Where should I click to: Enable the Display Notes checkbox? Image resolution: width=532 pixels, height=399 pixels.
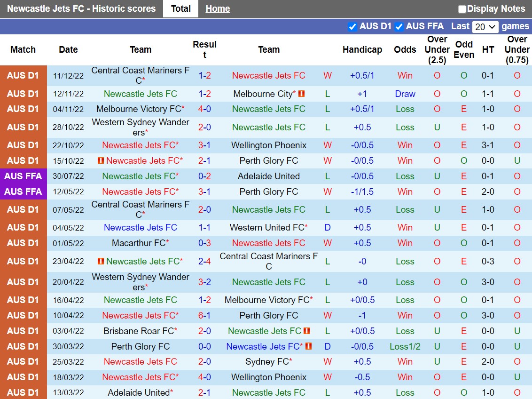pyautogui.click(x=462, y=9)
